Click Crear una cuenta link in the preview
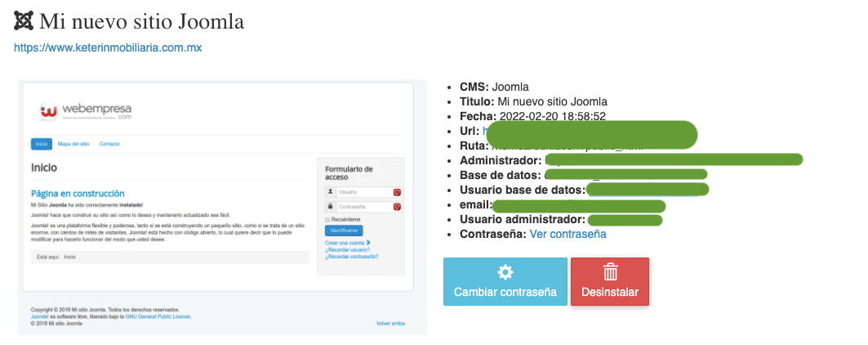 click(x=348, y=243)
